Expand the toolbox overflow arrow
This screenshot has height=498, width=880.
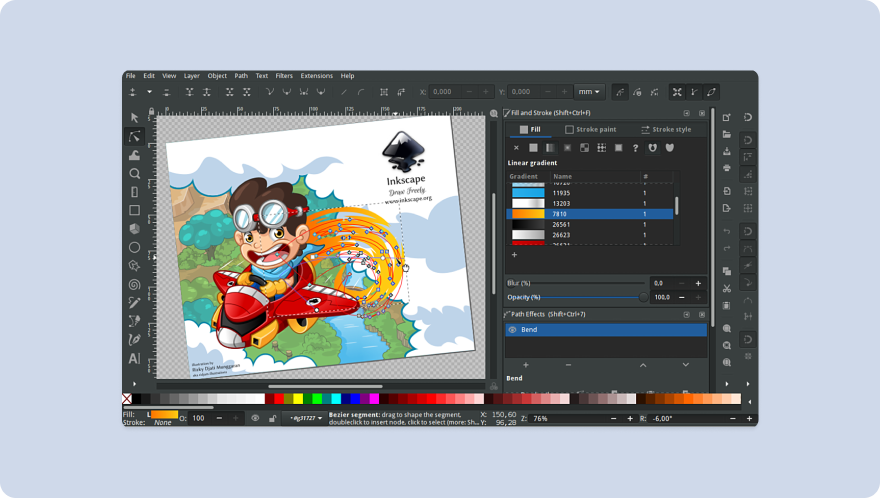coord(134,384)
